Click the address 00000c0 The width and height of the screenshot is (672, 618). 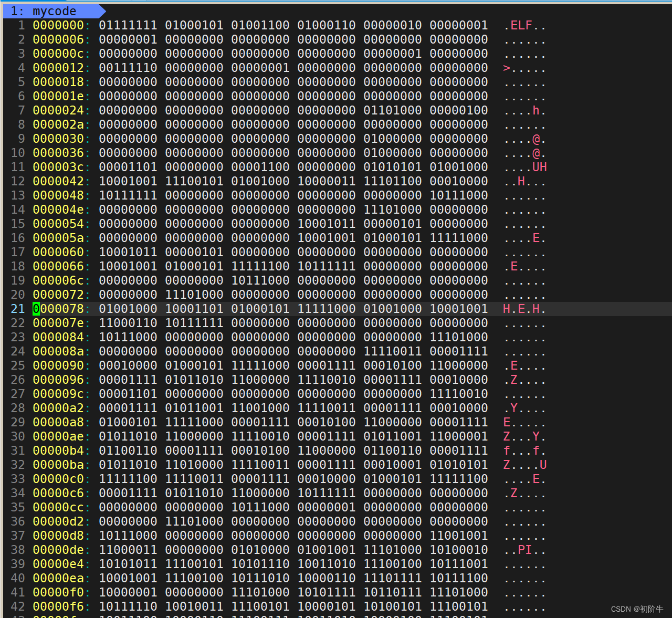[58, 479]
